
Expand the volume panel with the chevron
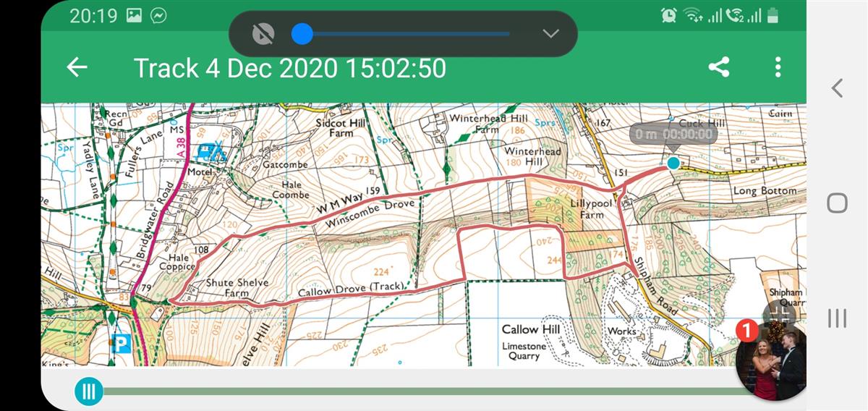click(550, 33)
